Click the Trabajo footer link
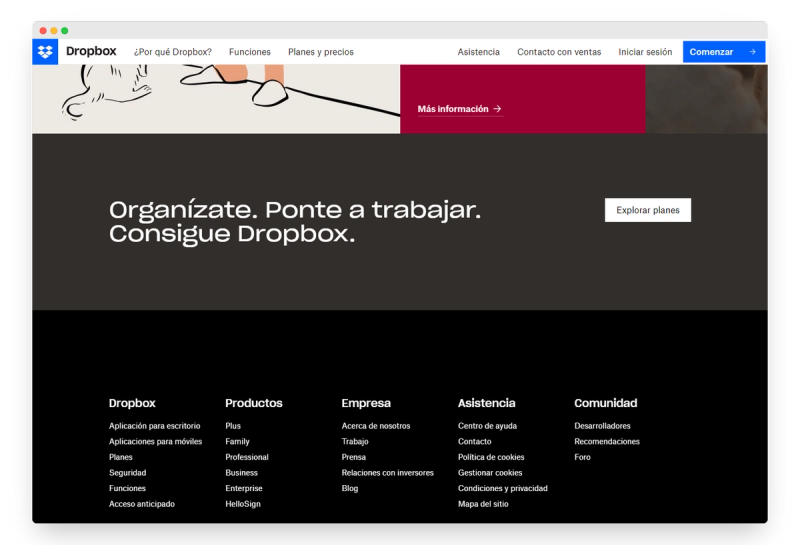 click(x=355, y=441)
